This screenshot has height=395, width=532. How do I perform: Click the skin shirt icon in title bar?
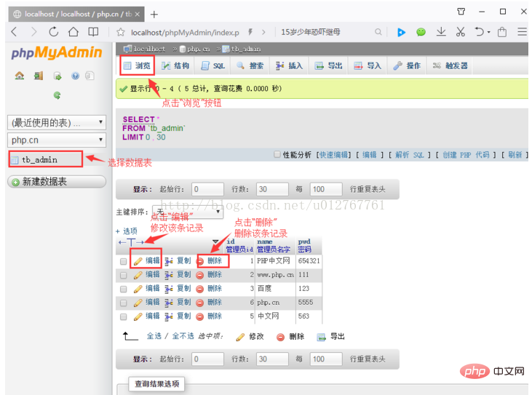[461, 12]
